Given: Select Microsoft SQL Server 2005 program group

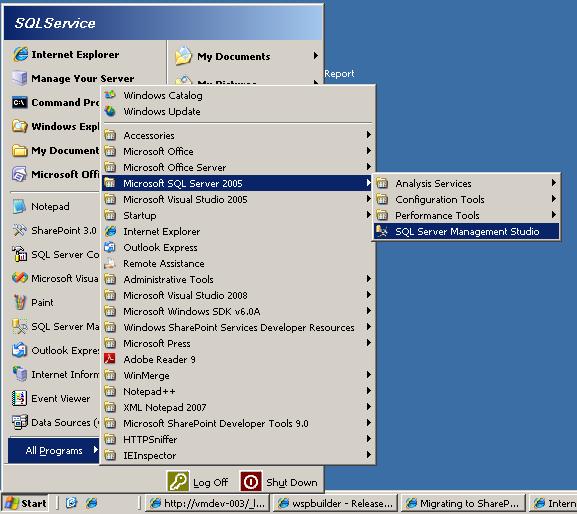Looking at the screenshot, I should [237, 183].
